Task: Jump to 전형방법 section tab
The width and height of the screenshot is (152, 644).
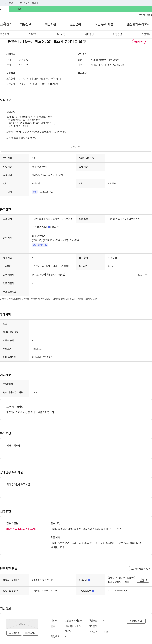Action: [x=117, y=34]
